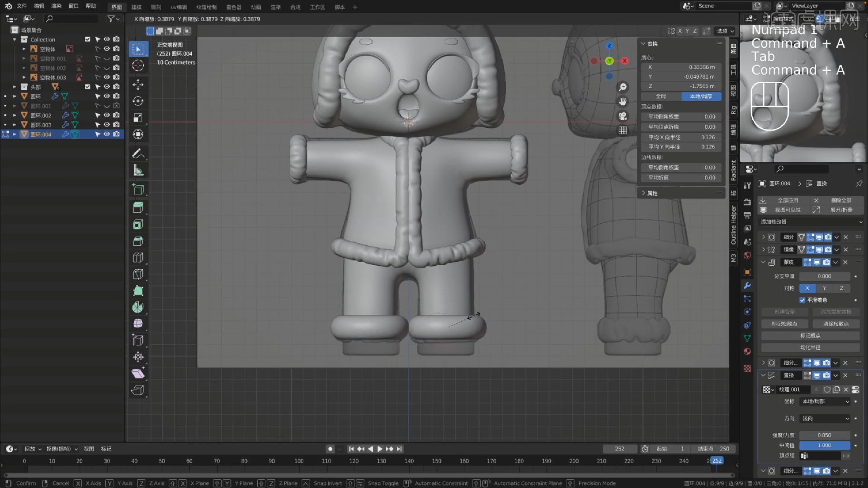Click the 标记根点 button
Viewport: 868px width, 488px height.
[810, 336]
